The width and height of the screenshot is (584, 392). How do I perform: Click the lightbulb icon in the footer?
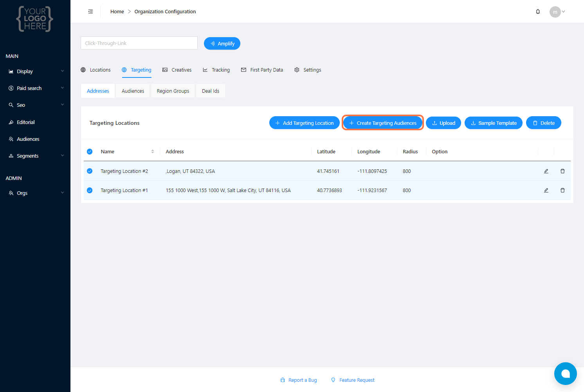333,380
